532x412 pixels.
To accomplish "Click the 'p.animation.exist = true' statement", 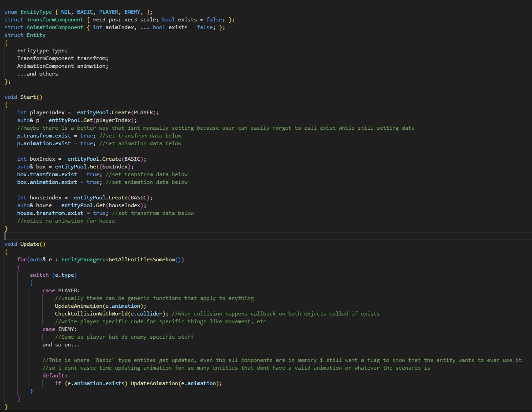I will point(56,143).
